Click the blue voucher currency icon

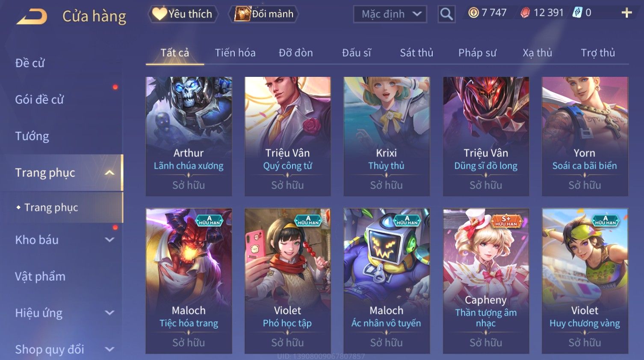pyautogui.click(x=577, y=13)
